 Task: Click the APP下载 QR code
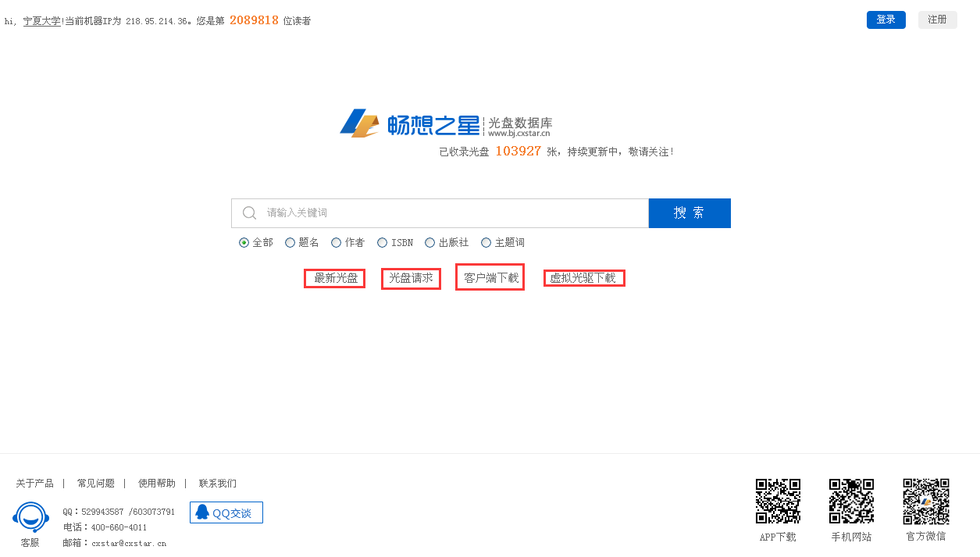[x=778, y=501]
